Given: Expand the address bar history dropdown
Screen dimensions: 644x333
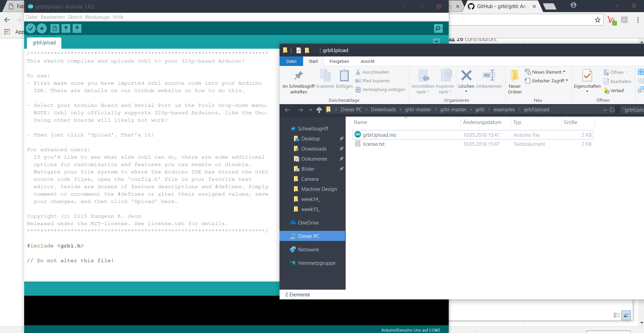Looking at the screenshot, I should tap(605, 110).
